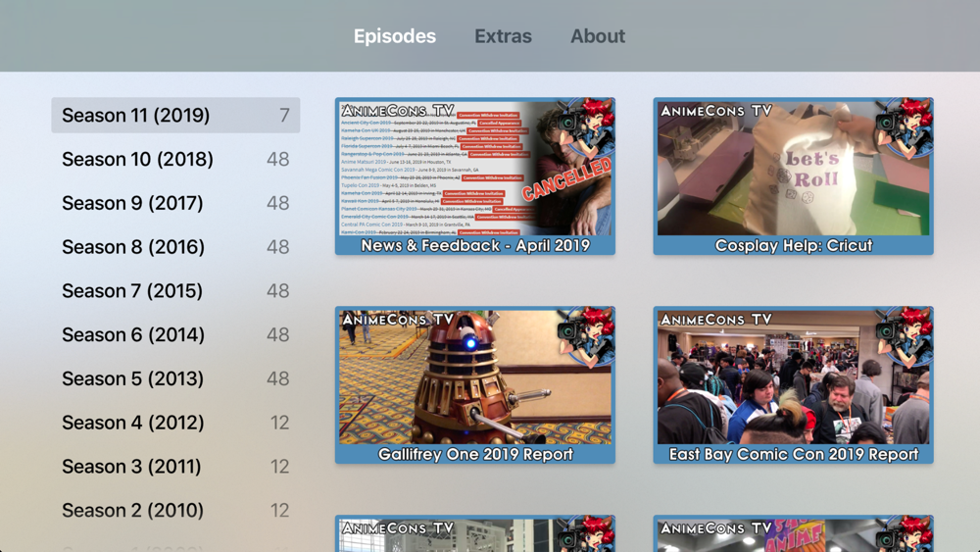The image size is (980, 552).
Task: Open East Bay Comic Con 2019 Report
Action: [x=793, y=384]
